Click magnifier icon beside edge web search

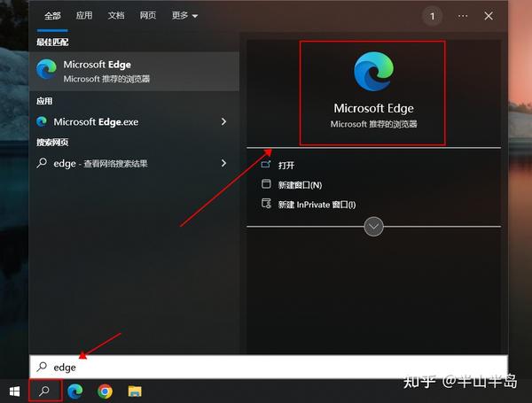[42, 163]
